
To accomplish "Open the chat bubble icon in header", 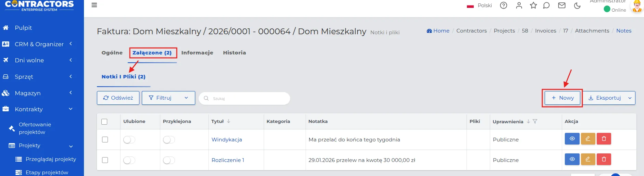I will [x=546, y=5].
